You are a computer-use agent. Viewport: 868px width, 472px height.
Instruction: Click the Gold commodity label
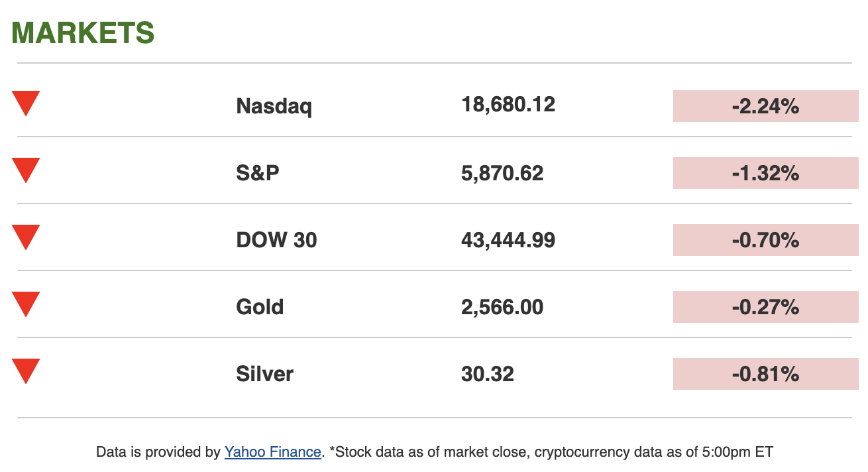[x=260, y=307]
